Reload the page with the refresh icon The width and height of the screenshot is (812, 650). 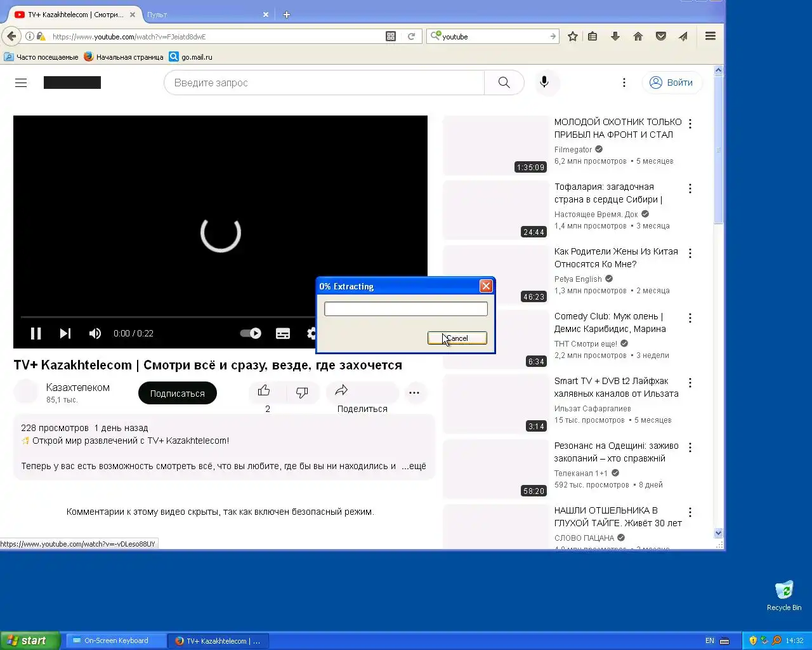(x=411, y=36)
